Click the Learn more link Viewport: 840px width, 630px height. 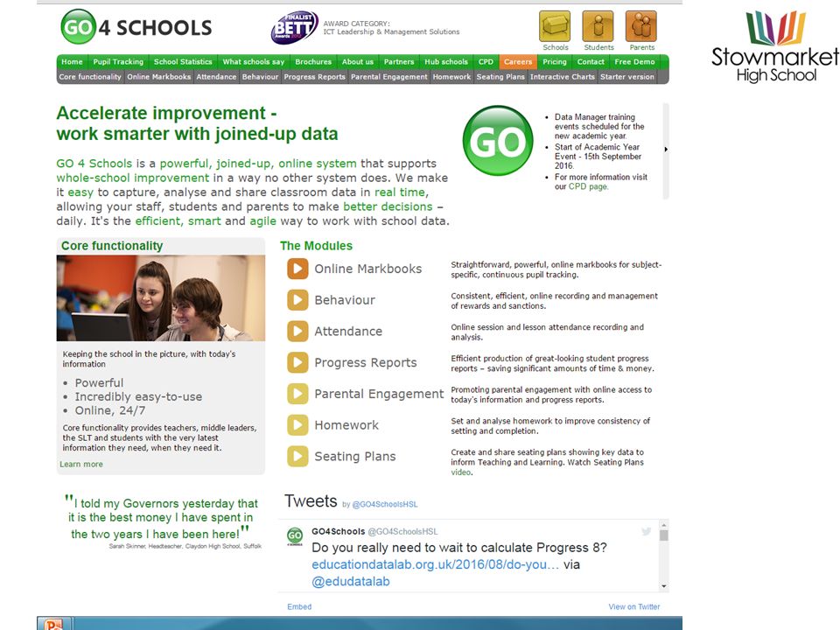pos(81,464)
